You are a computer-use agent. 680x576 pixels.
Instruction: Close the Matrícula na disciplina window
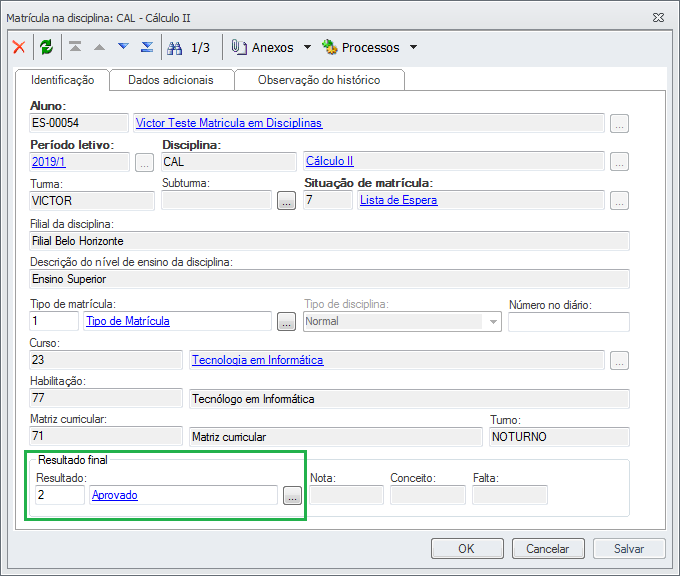658,18
